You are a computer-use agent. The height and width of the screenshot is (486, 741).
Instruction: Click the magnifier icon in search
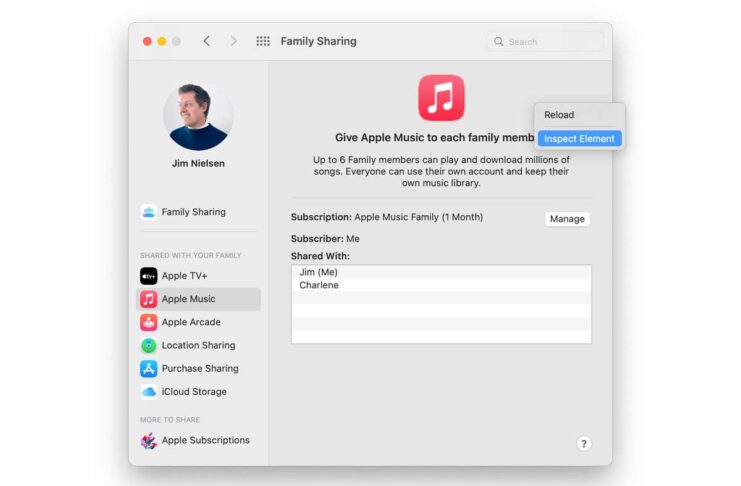[x=499, y=42]
